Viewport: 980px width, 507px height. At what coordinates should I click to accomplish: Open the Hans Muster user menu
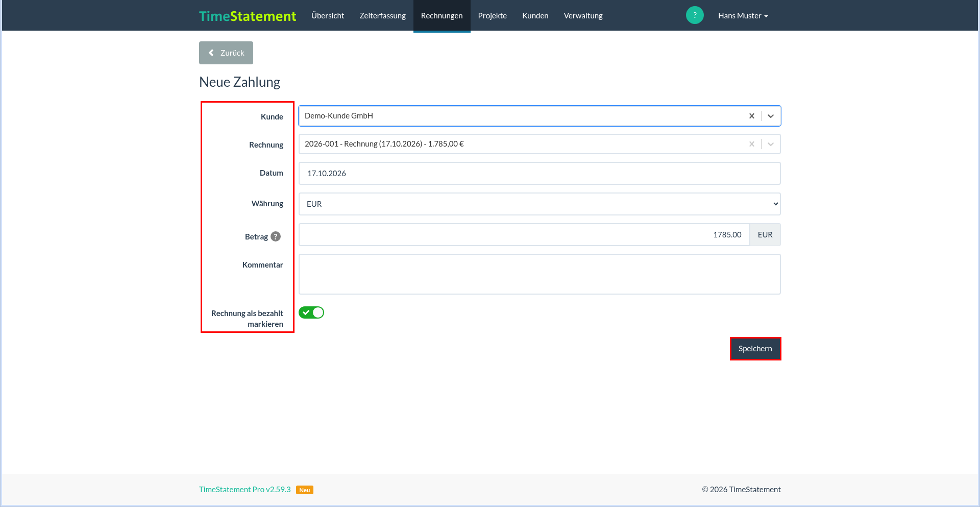click(x=743, y=16)
